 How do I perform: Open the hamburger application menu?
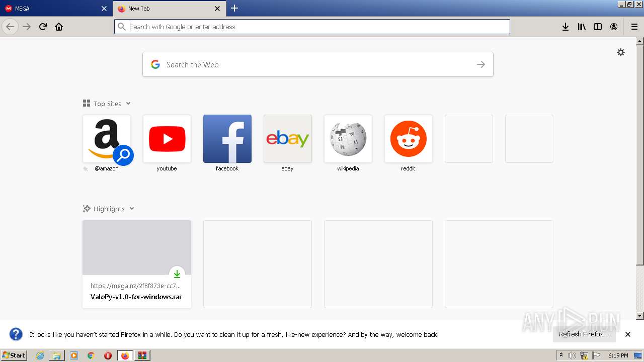634,27
